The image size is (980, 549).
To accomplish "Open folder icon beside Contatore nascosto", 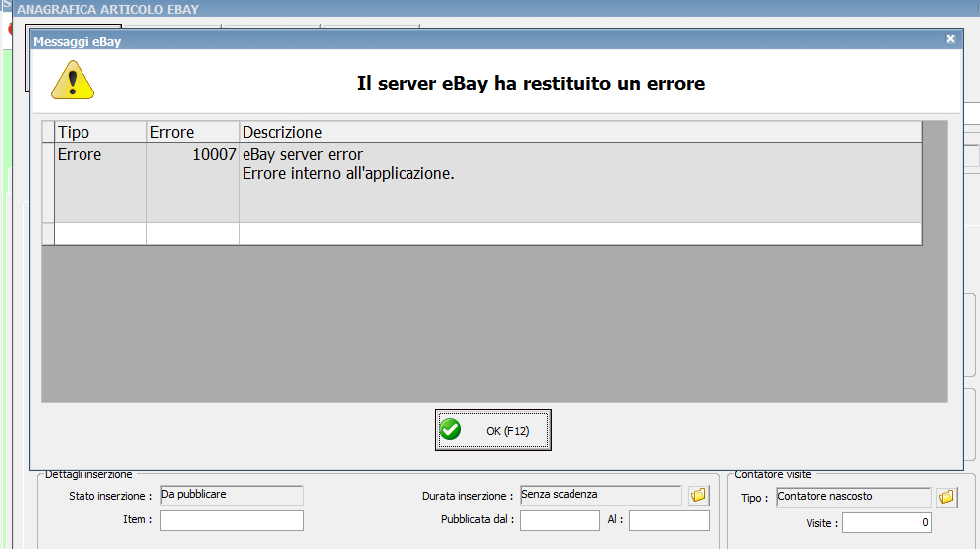I will (x=947, y=497).
